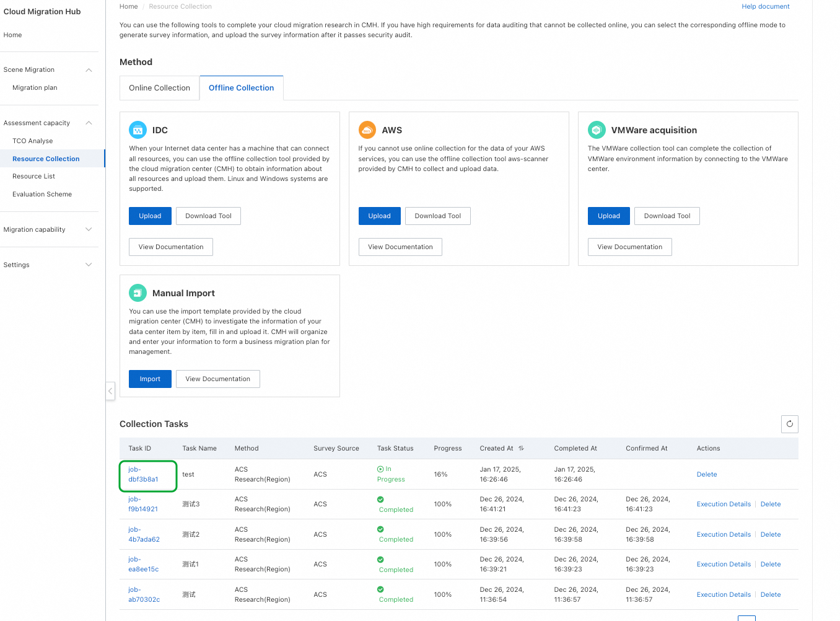Image resolution: width=840 pixels, height=621 pixels.
Task: Click the Manual Import button
Action: 150,379
